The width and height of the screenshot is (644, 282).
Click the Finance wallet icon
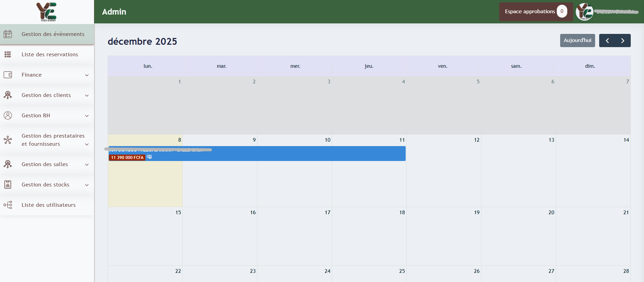click(x=8, y=75)
